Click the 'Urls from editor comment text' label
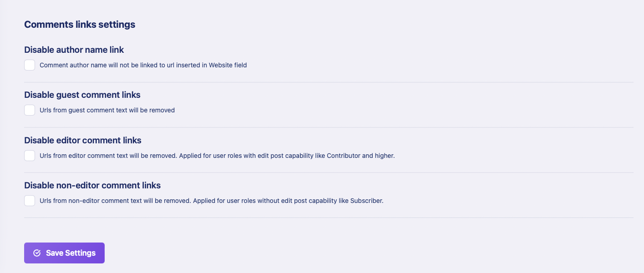This screenshot has width=644, height=273. tap(217, 156)
